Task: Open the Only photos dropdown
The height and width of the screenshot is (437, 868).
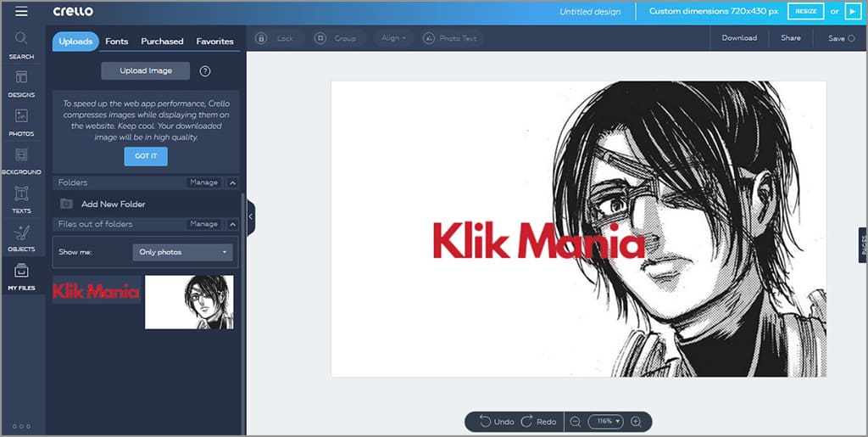Action: point(183,252)
